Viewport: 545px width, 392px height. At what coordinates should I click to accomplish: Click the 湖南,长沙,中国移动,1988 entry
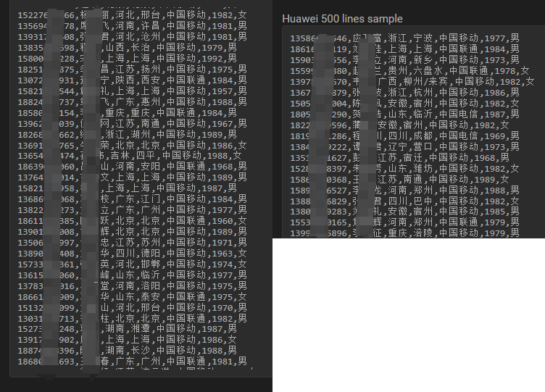(x=128, y=351)
